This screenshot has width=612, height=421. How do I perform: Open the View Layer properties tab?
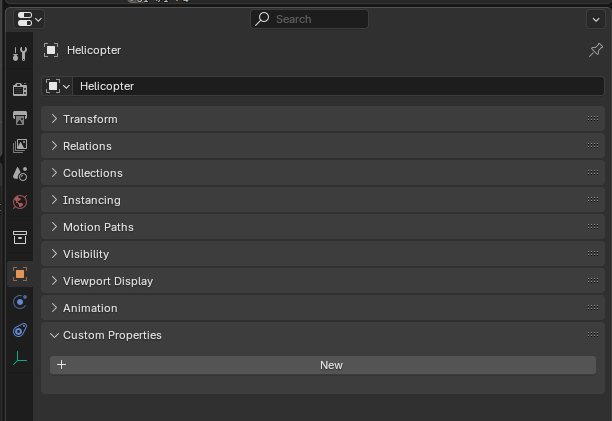[x=20, y=146]
